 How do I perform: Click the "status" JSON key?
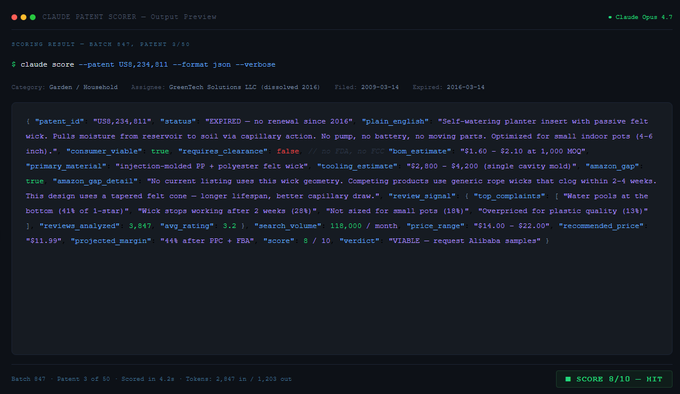tap(178, 121)
